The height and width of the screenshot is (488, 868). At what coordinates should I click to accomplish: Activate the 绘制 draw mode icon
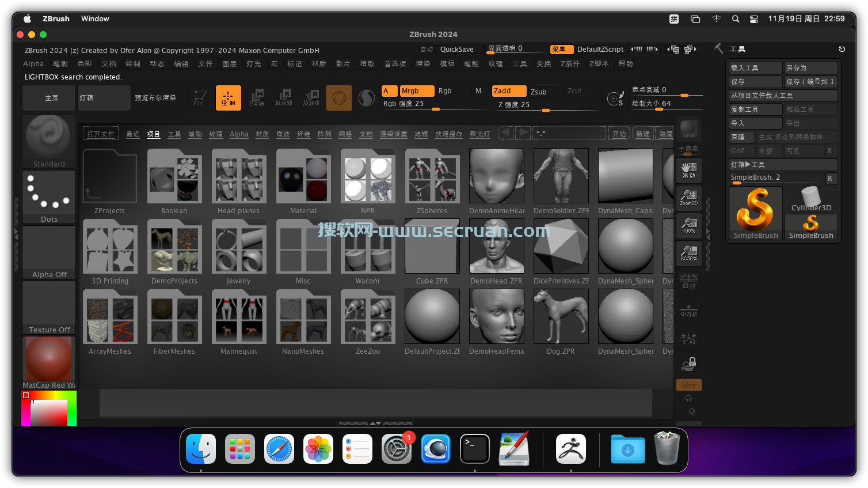click(228, 98)
